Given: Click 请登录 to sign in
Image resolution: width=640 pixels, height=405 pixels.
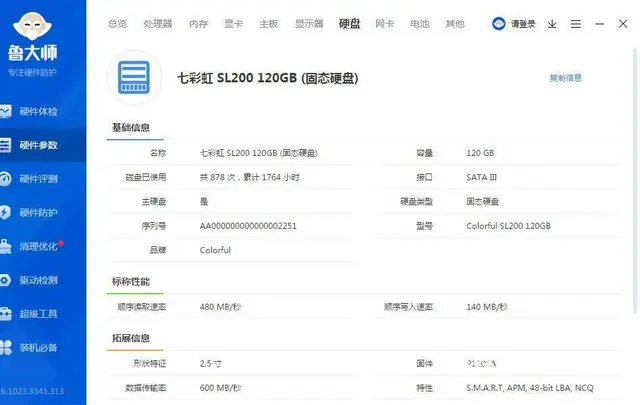Looking at the screenshot, I should coord(515,23).
